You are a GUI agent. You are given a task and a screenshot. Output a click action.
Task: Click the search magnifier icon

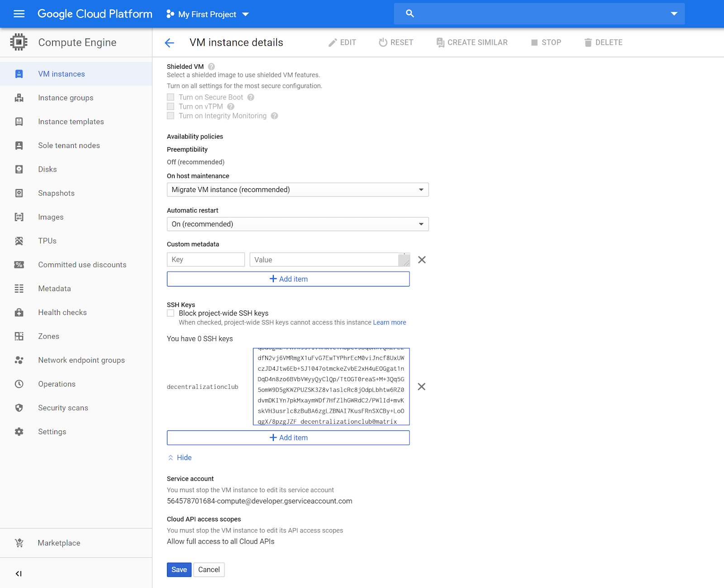click(410, 14)
